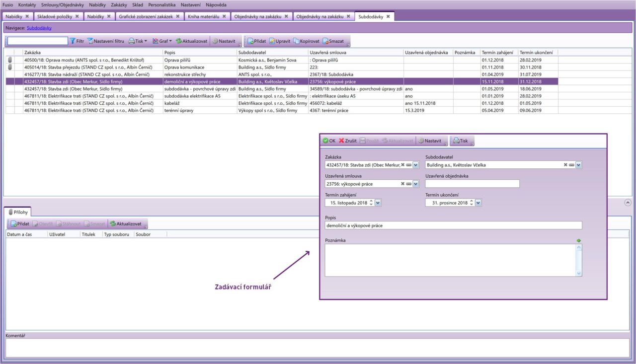Open the Smlouvy/Objednávky menu
The image size is (636, 364).
coord(62,4)
